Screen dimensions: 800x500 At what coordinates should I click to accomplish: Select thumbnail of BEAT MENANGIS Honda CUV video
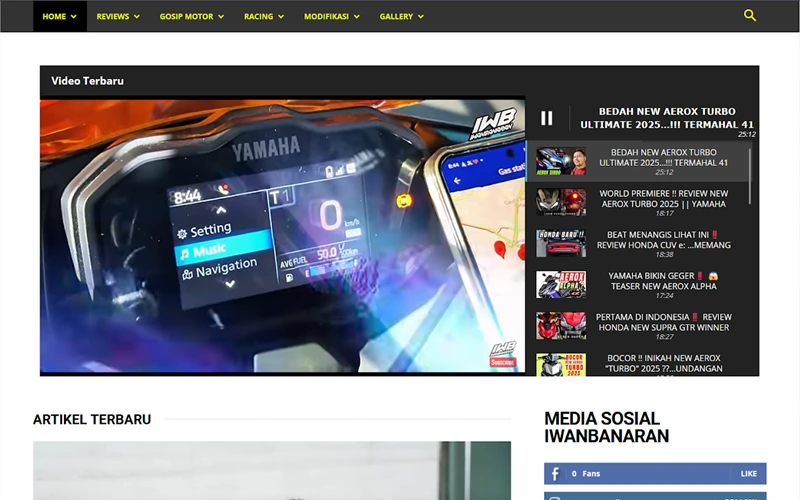[561, 243]
